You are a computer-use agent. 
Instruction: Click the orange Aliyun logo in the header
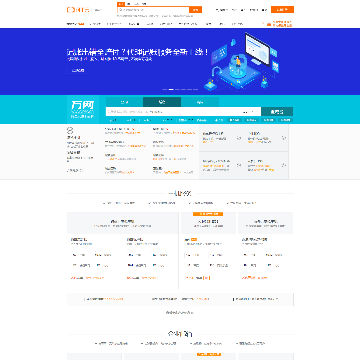[79, 10]
